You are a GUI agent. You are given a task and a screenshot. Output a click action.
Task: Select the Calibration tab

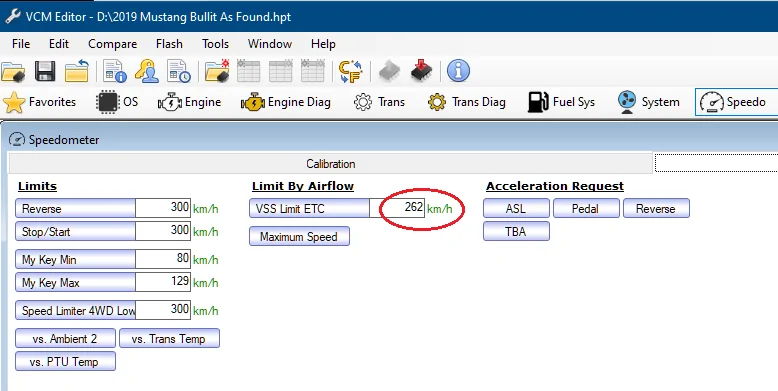[330, 164]
